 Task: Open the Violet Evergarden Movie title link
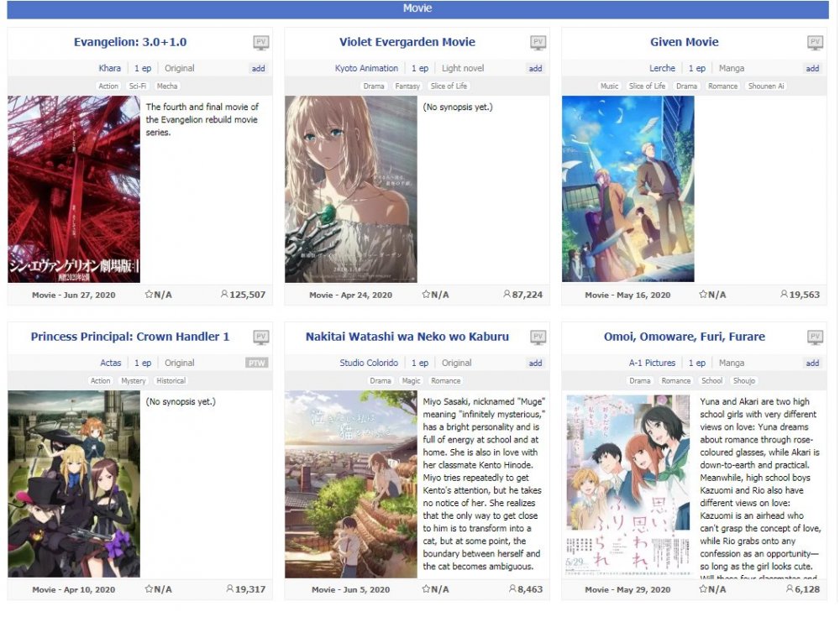click(x=407, y=42)
